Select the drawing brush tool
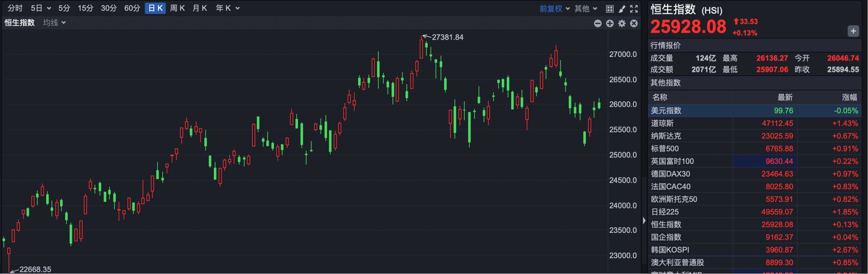This screenshot has height=274, width=868. tap(622, 9)
